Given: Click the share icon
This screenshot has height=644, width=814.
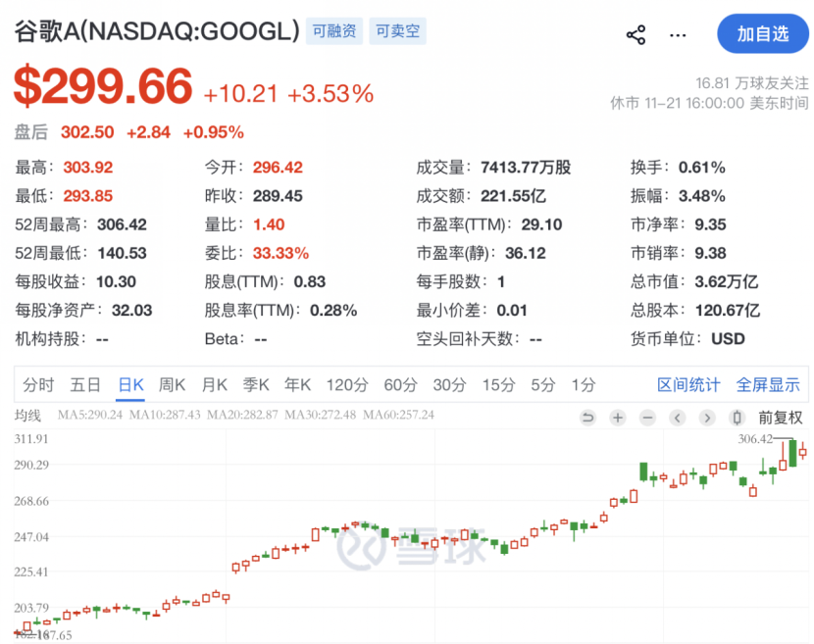Looking at the screenshot, I should (x=636, y=35).
